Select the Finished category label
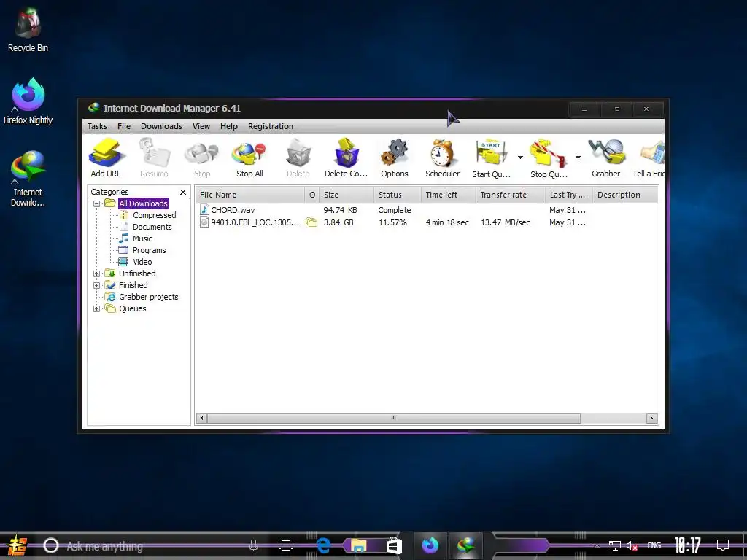The image size is (747, 560). (x=133, y=285)
